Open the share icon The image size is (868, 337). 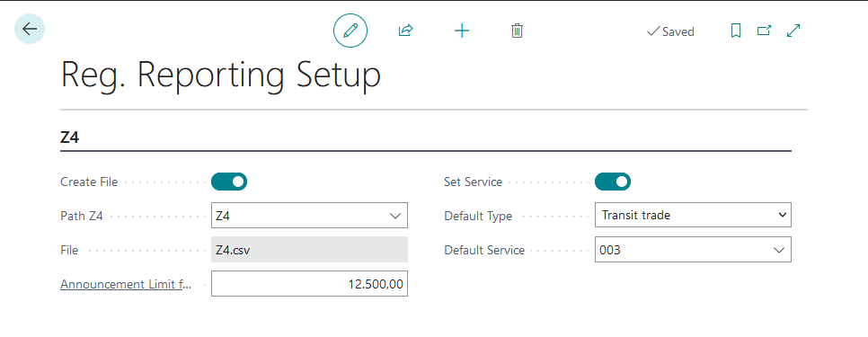406,31
